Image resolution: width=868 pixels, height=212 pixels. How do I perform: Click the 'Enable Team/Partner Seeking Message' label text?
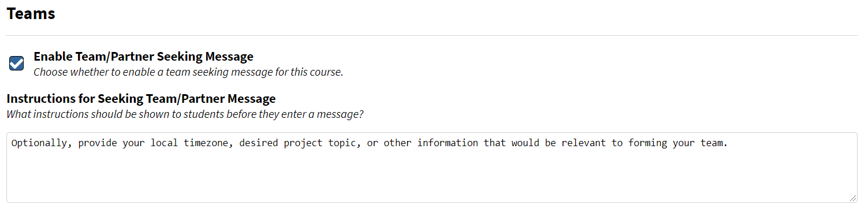[143, 57]
